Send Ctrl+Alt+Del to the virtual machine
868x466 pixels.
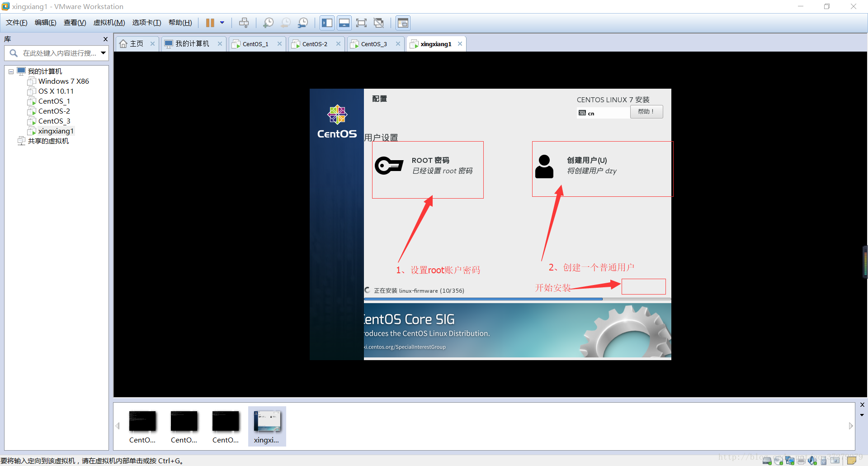coord(244,23)
